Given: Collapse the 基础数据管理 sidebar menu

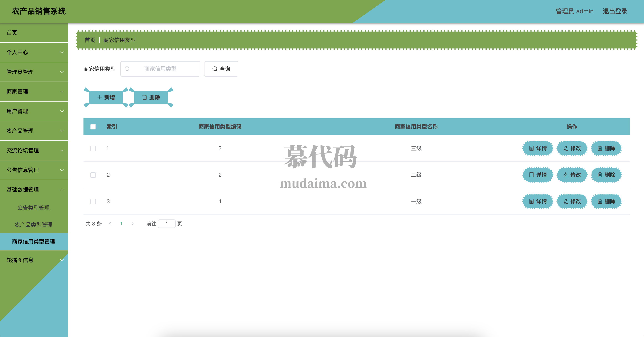Looking at the screenshot, I should click(34, 189).
